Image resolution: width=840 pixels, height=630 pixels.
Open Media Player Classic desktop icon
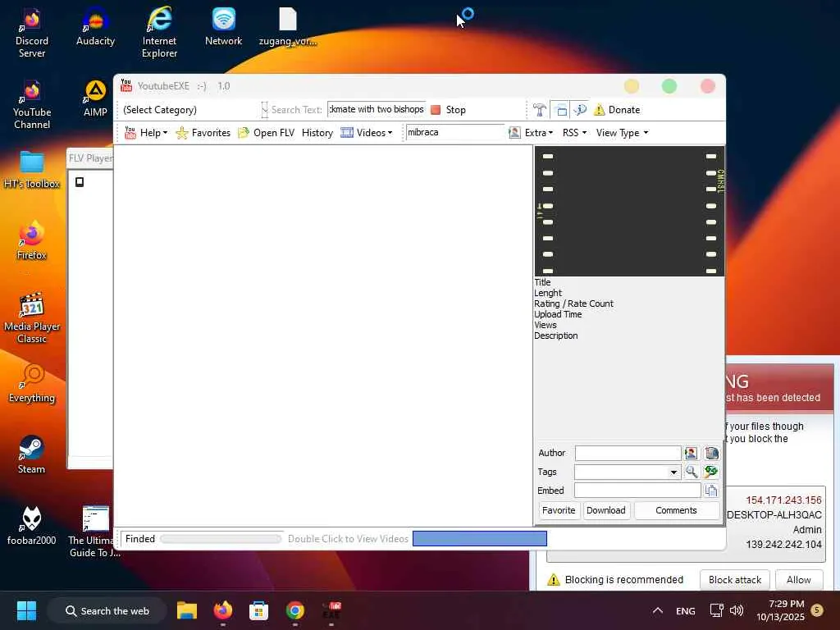click(32, 318)
